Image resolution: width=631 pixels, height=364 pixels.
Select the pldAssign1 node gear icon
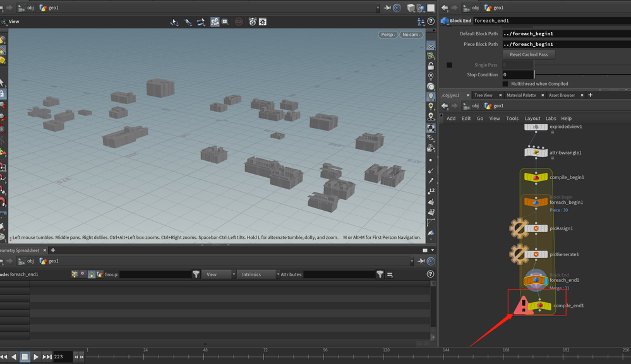tap(519, 228)
